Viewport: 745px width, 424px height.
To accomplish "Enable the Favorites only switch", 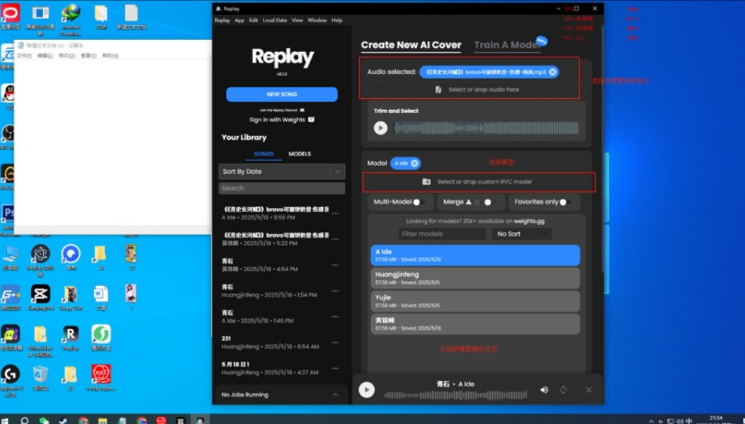I will tap(566, 202).
